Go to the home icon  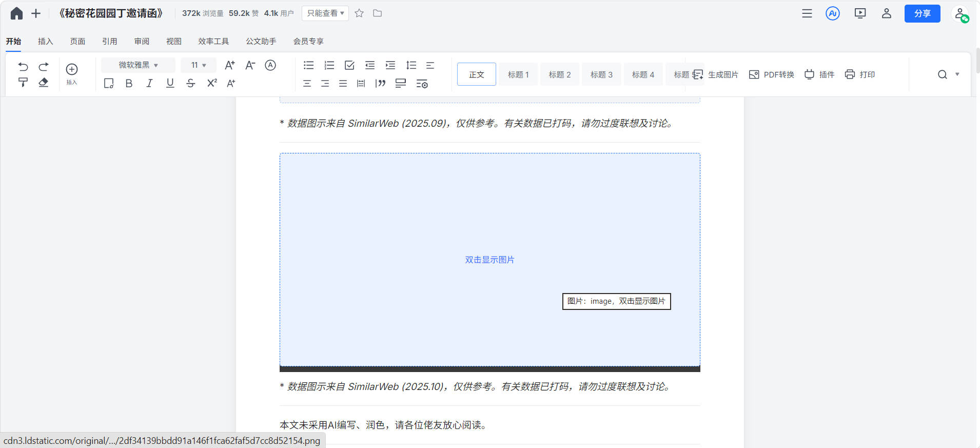coord(16,13)
